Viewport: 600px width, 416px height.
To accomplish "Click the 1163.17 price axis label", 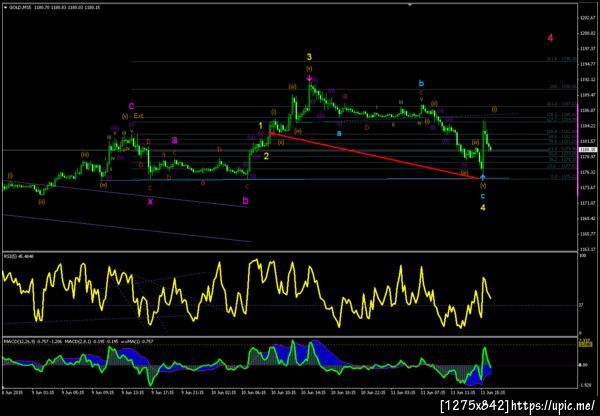I will 586,249.
